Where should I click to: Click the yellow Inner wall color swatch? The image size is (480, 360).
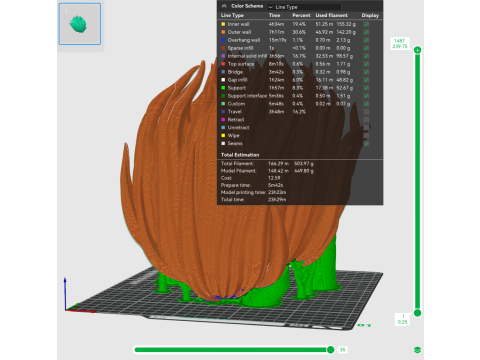[223, 24]
